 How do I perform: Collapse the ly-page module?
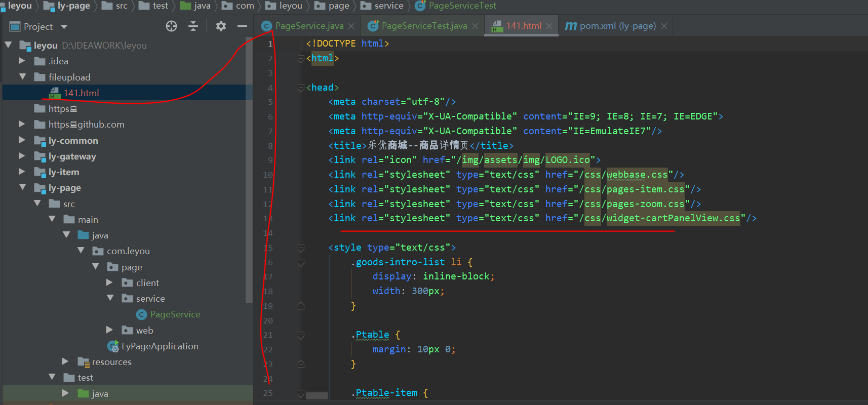pyautogui.click(x=22, y=187)
